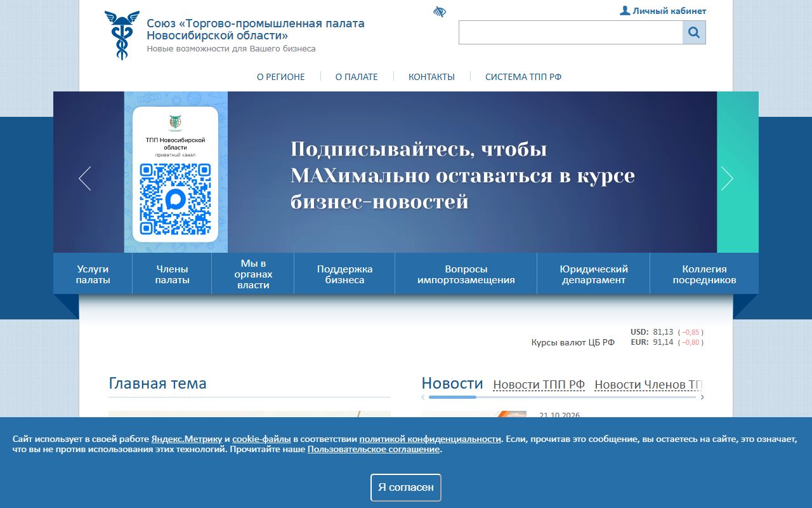
Task: Focus the site search field
Action: pyautogui.click(x=571, y=32)
